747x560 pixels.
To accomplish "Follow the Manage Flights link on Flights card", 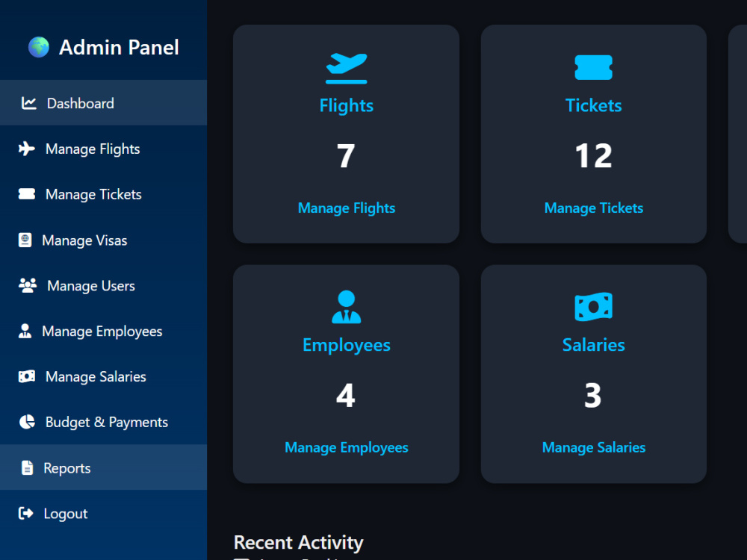I will (x=347, y=208).
